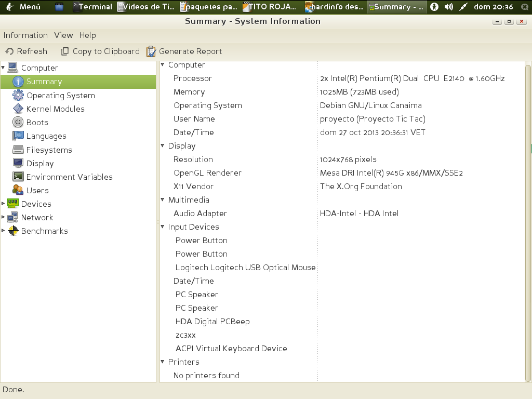Collapse the Input Devices section

tap(163, 227)
